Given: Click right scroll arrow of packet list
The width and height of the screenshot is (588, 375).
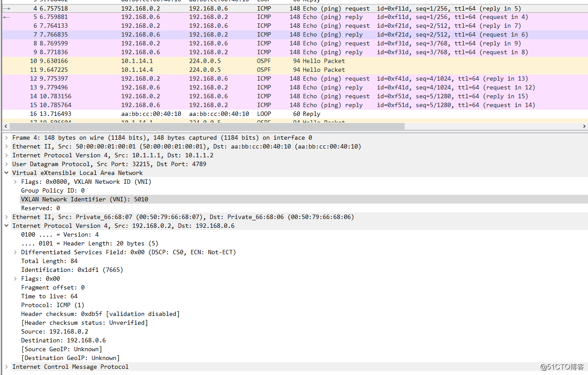Looking at the screenshot, I should 584,126.
